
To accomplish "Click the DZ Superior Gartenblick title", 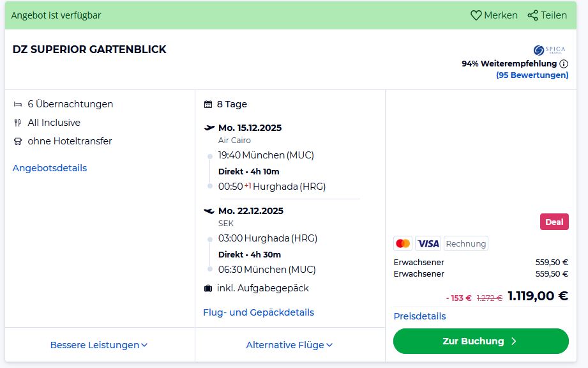I will (x=89, y=49).
